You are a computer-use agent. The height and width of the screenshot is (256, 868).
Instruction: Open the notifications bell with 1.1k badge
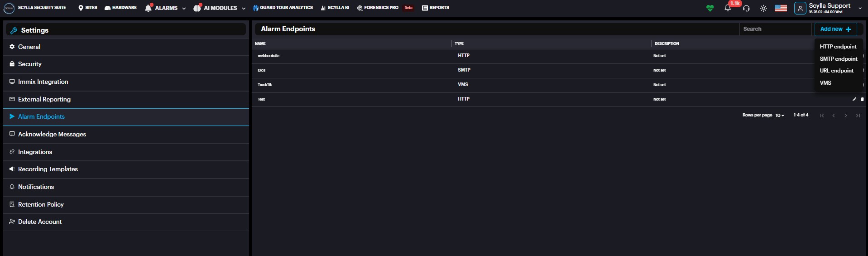coord(728,8)
